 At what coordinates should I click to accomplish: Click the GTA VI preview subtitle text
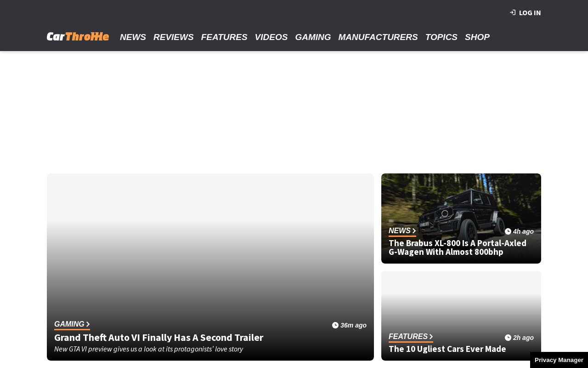click(148, 349)
